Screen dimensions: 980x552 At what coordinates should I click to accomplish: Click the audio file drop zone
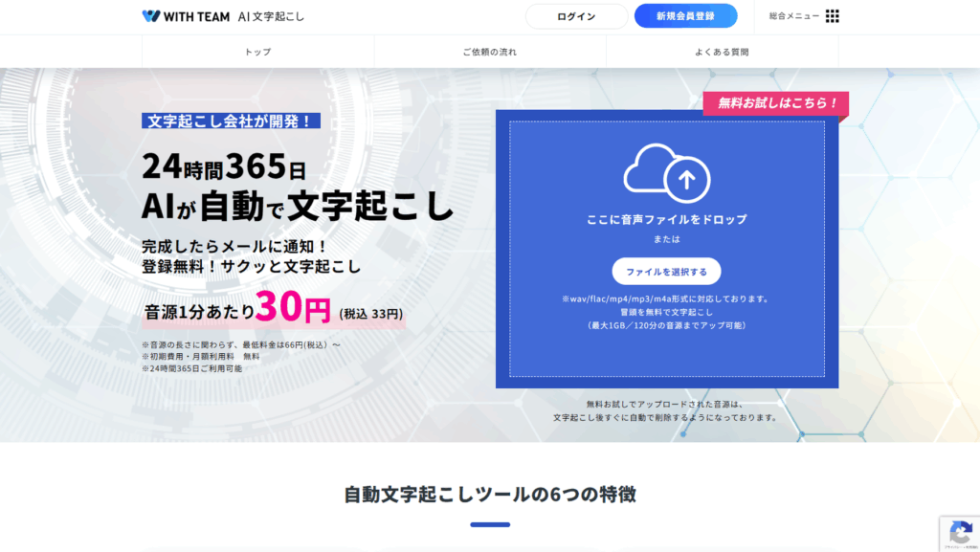[x=667, y=249]
